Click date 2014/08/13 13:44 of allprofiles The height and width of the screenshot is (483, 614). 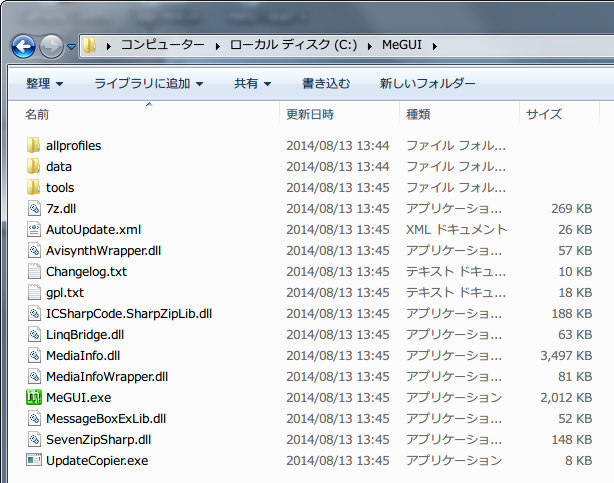338,146
